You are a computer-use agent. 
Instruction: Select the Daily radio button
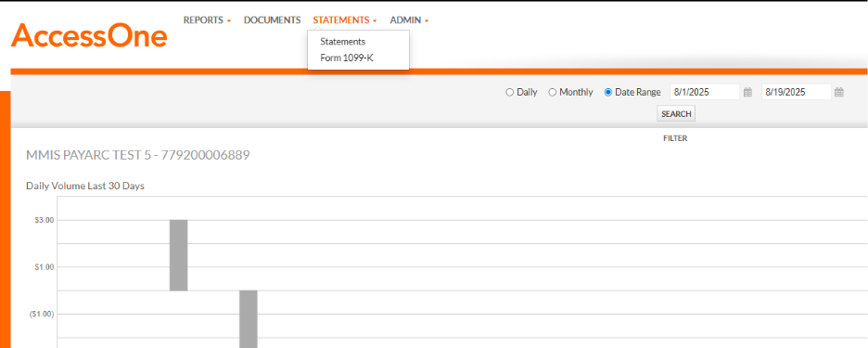[509, 93]
